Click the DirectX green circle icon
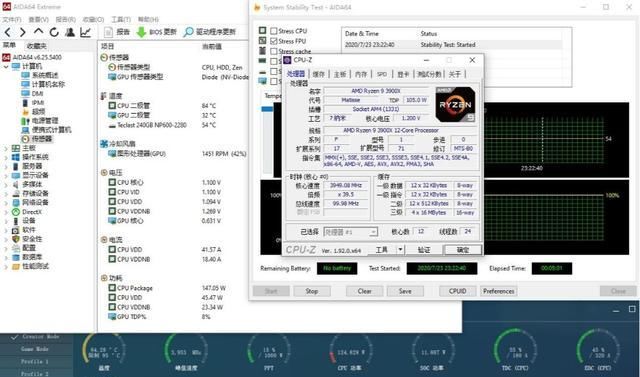 click(x=16, y=212)
